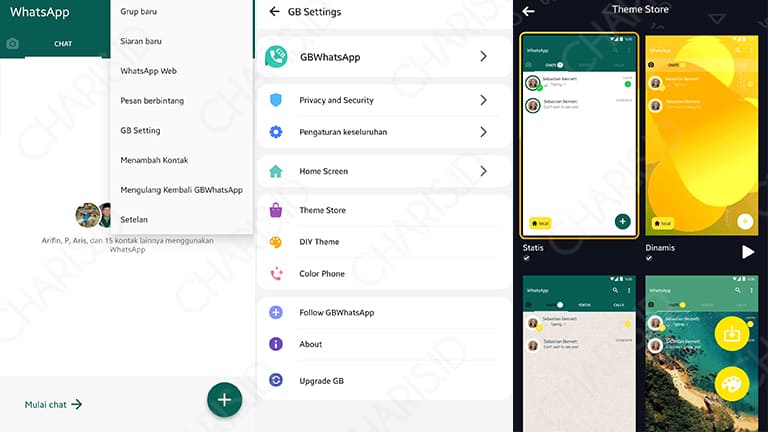Tap the Home Screen house icon
This screenshot has width=768, height=432.
coord(276,171)
